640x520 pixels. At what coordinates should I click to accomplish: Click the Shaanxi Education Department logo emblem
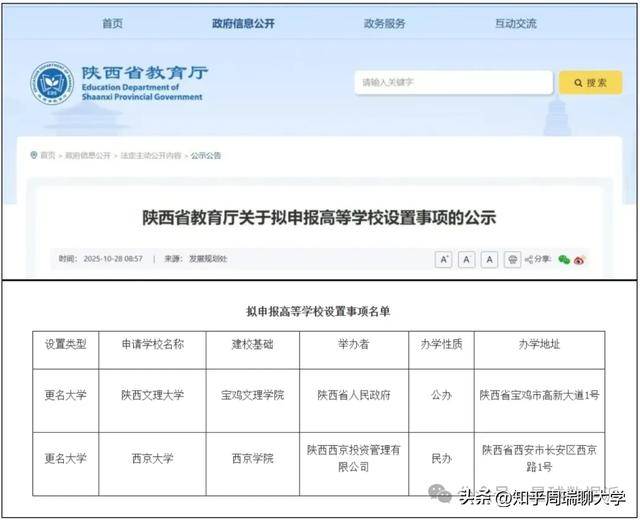coord(51,83)
